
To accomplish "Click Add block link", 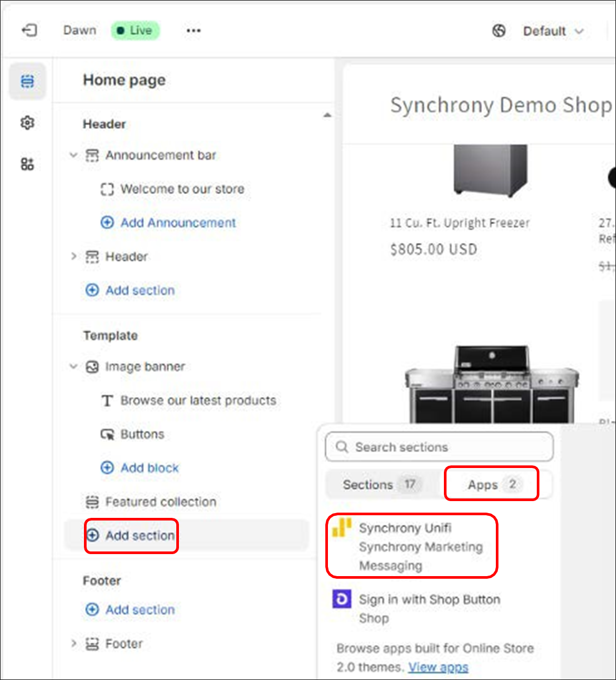I will (x=150, y=468).
